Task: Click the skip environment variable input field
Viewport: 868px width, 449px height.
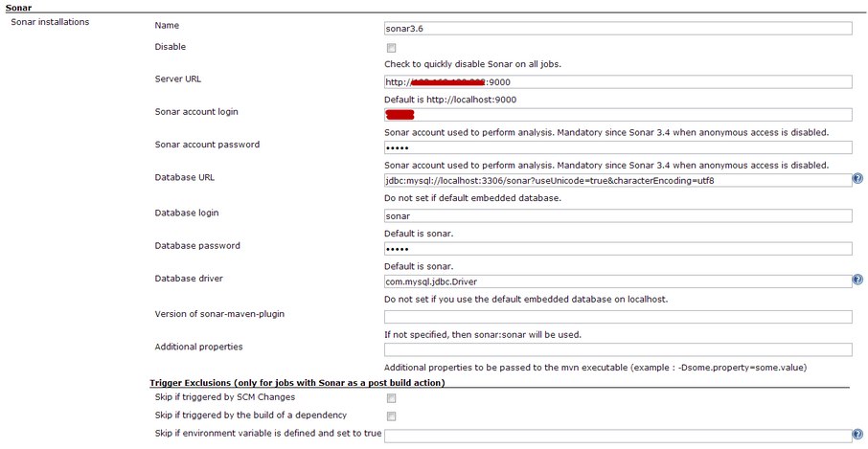Action: 618,436
